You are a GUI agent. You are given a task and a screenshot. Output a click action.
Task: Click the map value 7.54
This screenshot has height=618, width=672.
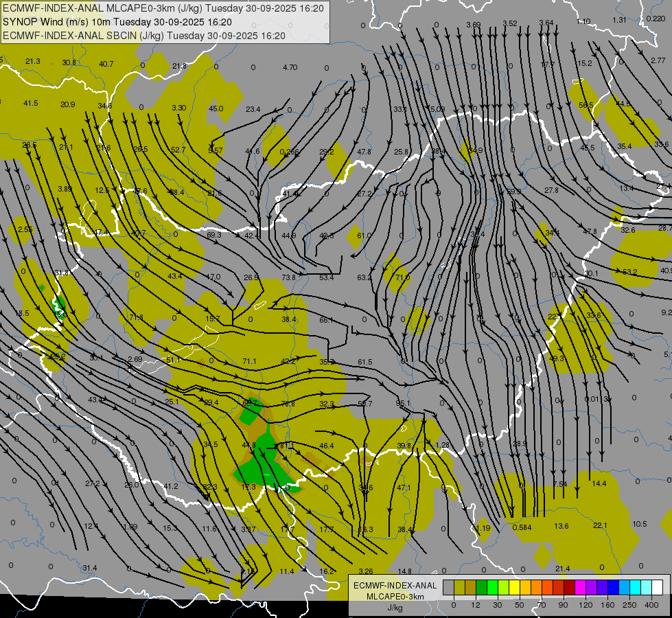coord(560,484)
